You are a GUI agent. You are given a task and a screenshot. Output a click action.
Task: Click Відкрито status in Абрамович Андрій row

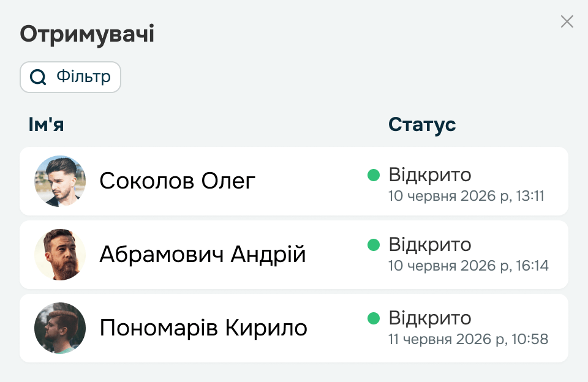coord(430,245)
